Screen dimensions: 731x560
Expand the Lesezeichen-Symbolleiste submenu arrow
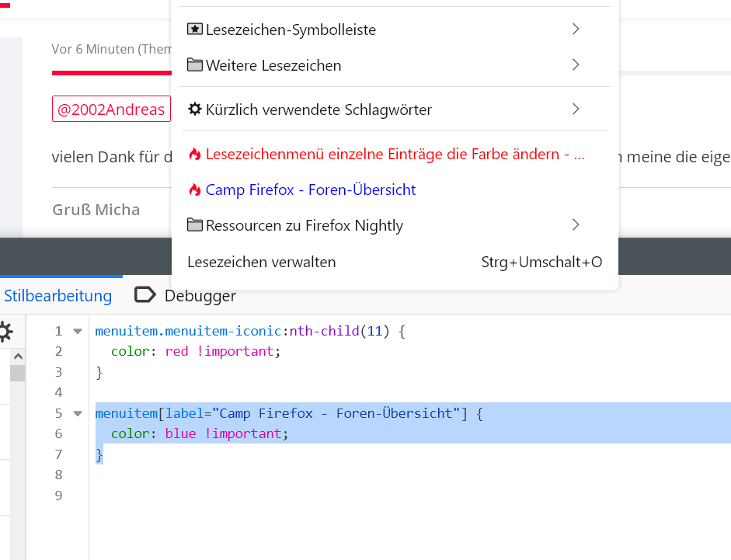click(576, 30)
